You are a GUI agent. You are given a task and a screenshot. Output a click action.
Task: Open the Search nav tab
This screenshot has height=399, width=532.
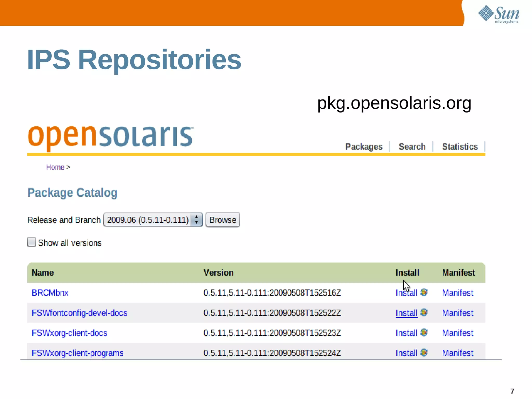click(412, 147)
